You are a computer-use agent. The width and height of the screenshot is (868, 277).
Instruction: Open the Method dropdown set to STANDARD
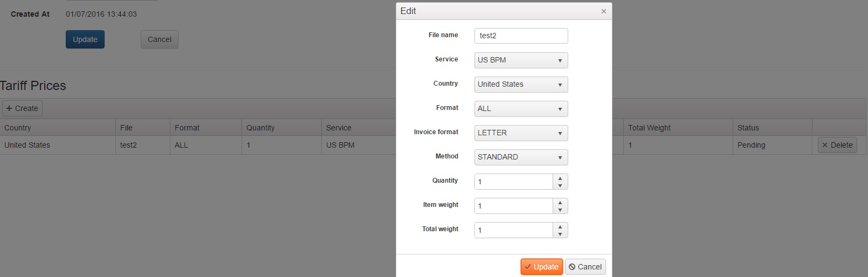coord(521,157)
